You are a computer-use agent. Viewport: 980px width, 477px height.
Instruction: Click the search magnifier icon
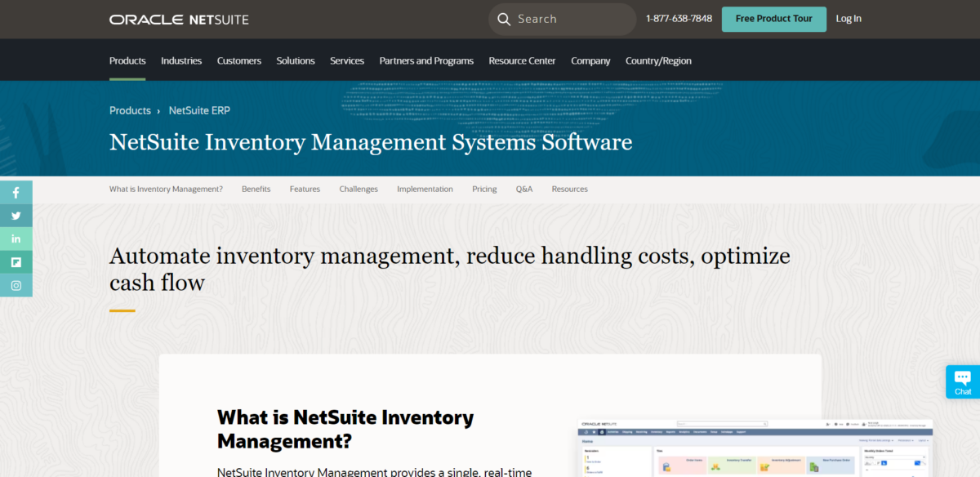coord(504,19)
